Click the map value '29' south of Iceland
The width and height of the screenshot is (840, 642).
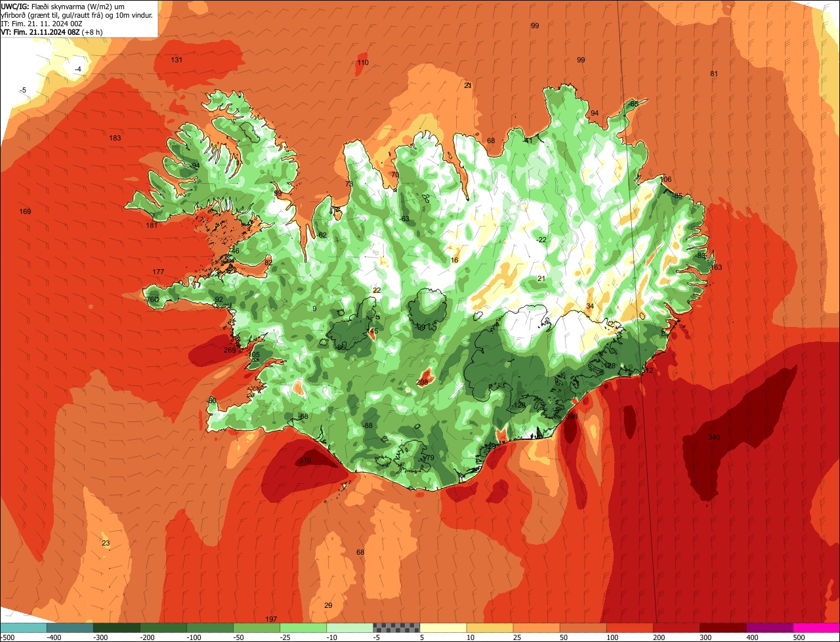pos(329,605)
